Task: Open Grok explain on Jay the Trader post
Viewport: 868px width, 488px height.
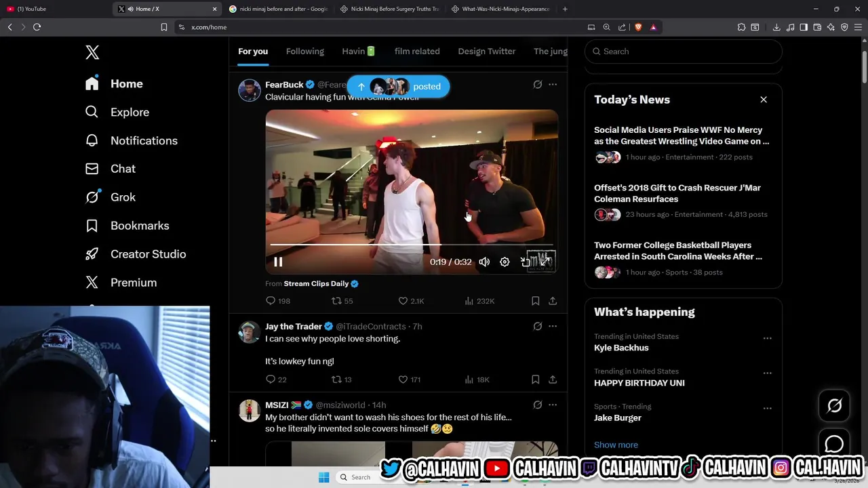Action: [x=537, y=326]
